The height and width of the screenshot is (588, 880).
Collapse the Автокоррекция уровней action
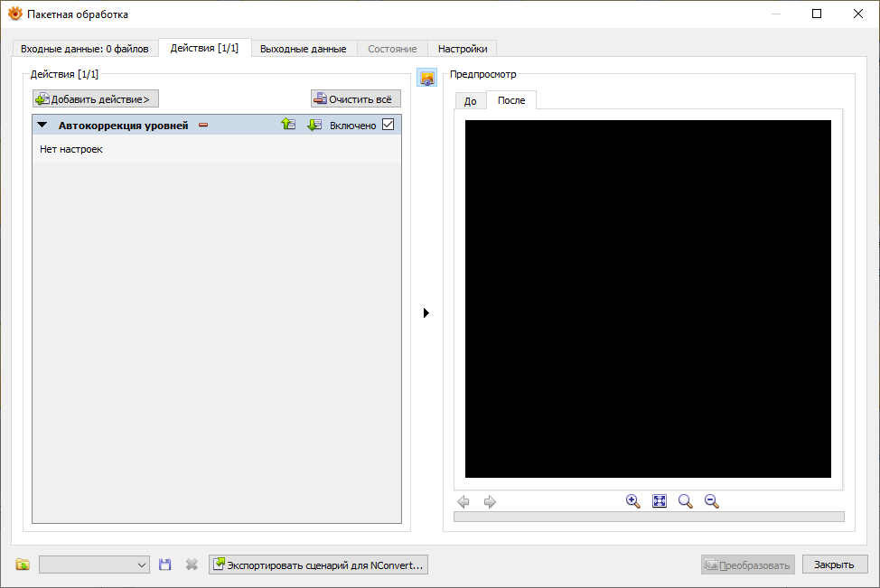point(42,126)
